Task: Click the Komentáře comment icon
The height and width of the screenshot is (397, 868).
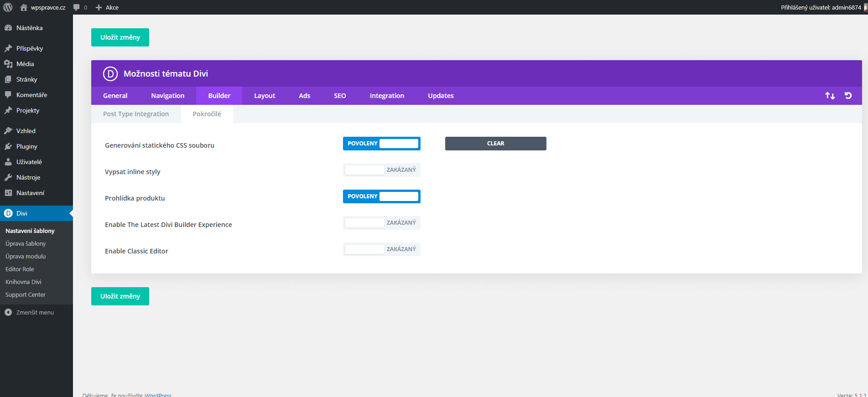Action: (8, 95)
